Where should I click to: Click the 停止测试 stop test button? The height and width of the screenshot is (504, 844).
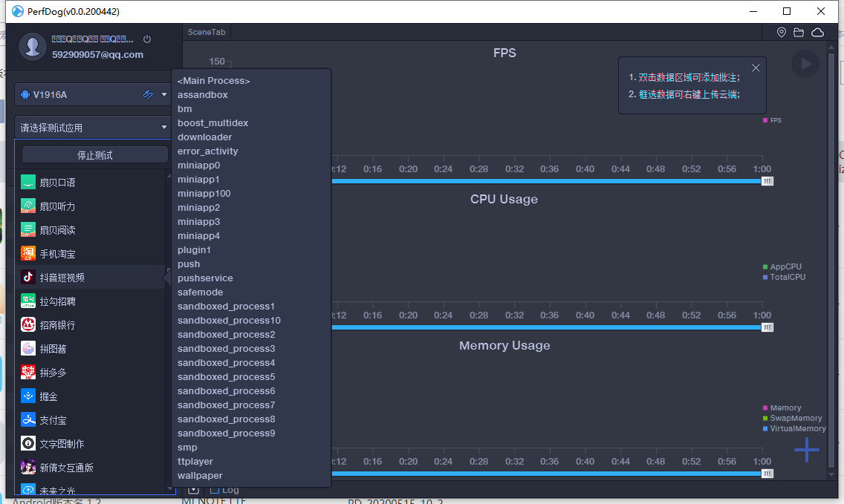pos(95,155)
